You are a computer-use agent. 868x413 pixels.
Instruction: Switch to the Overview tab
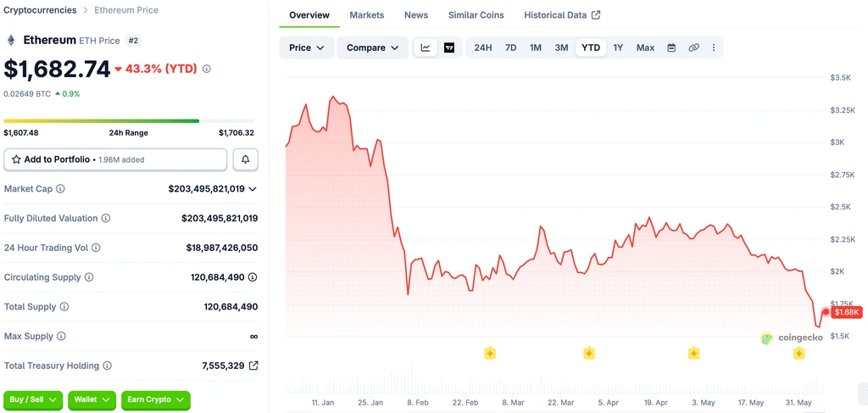(309, 15)
